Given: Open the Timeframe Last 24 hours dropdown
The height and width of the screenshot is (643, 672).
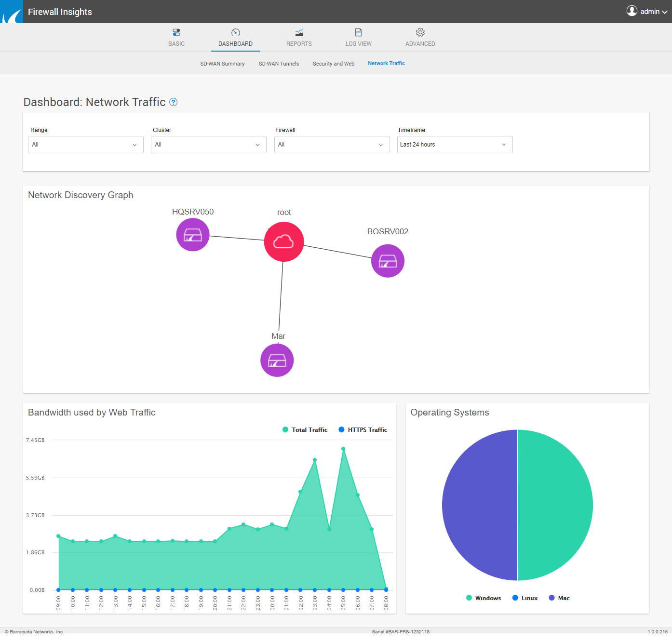Looking at the screenshot, I should [x=455, y=145].
